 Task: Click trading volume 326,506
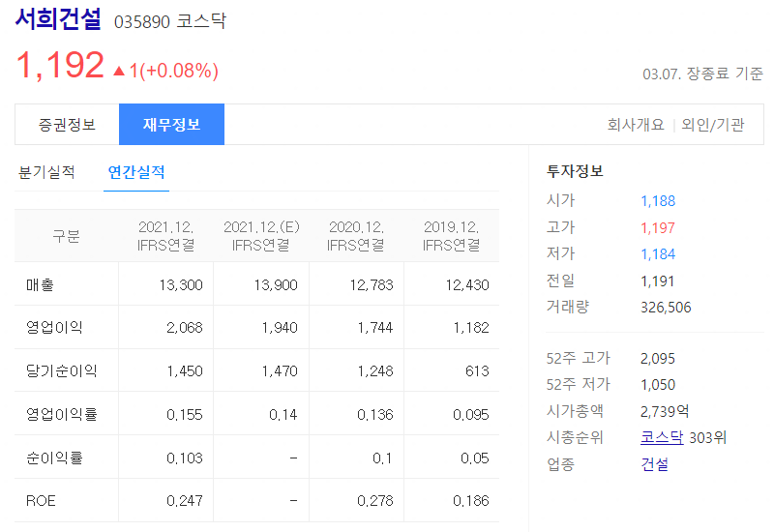[x=666, y=308]
